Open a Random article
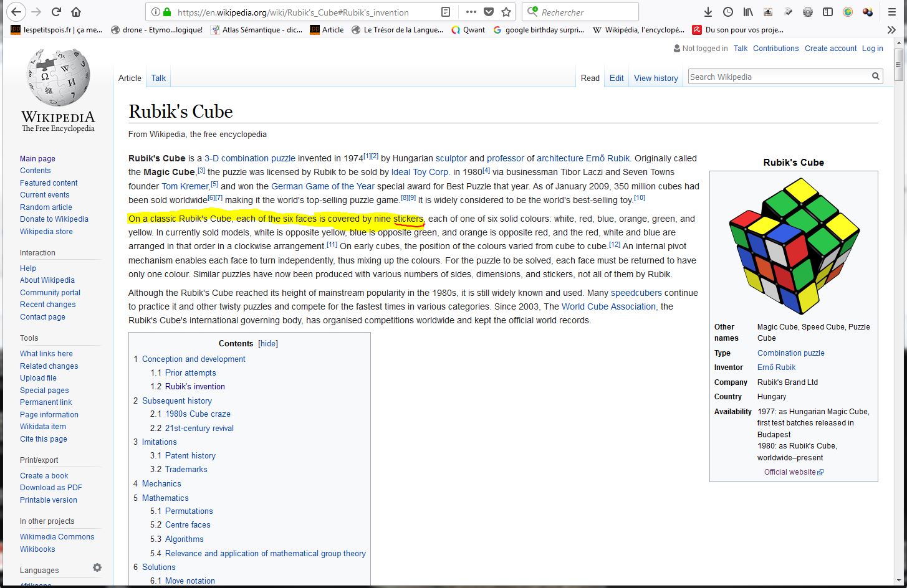This screenshot has width=907, height=588. (x=46, y=207)
